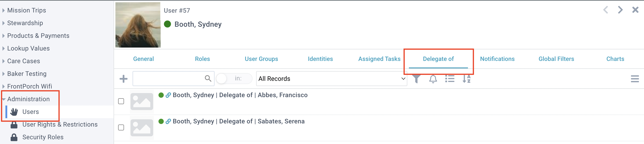
Task: Expand Baker Testing section
Action: (x=3, y=74)
